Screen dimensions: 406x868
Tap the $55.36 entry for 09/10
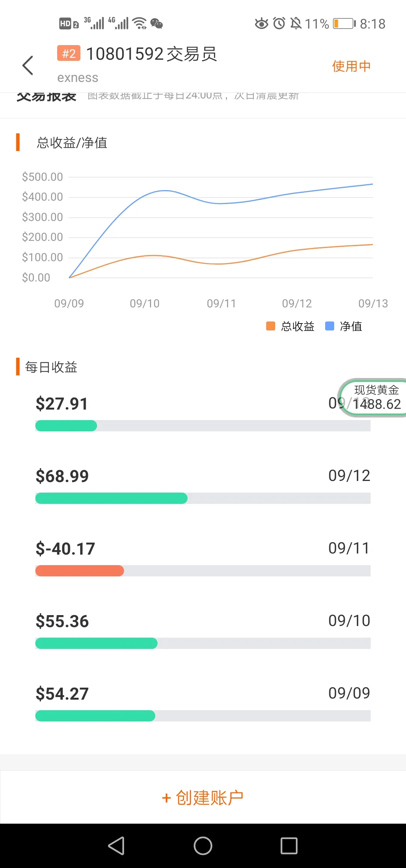coord(62,621)
